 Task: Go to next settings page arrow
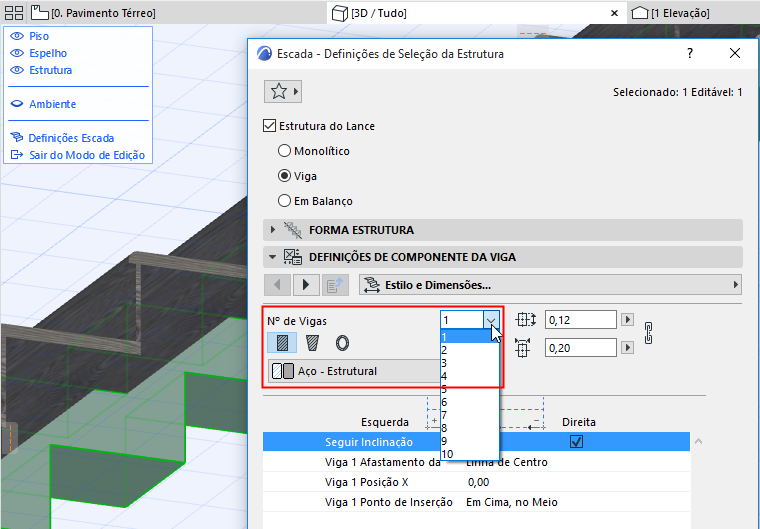click(306, 285)
